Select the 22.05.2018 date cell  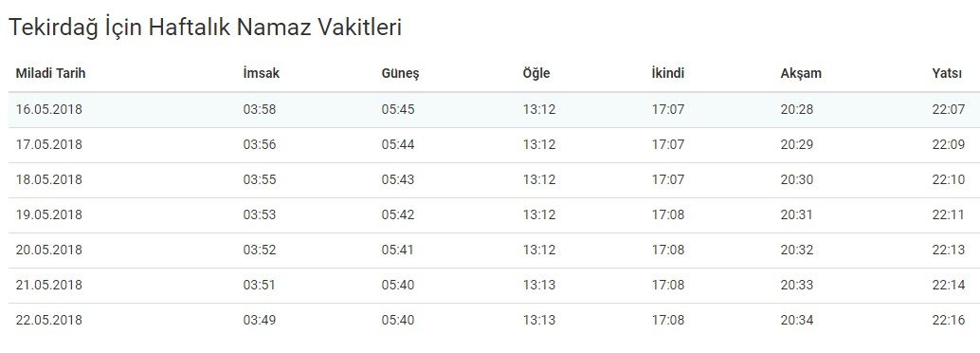[x=48, y=320]
